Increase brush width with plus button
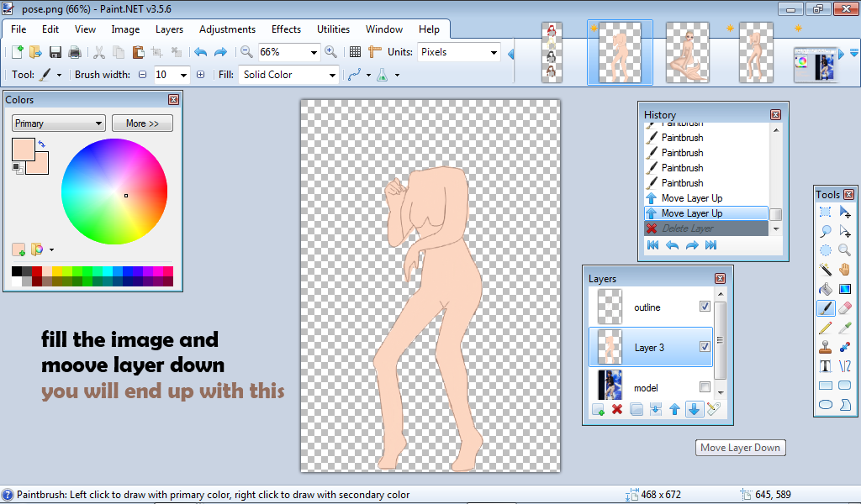 (200, 75)
